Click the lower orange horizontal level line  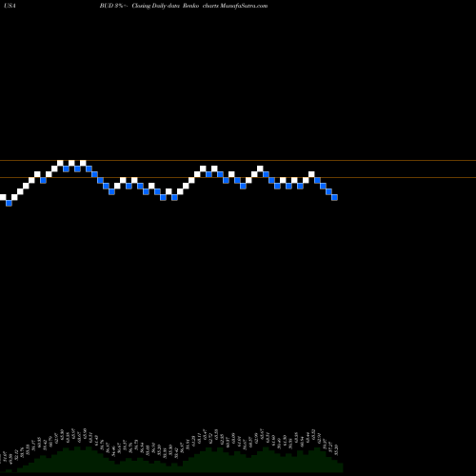pyautogui.click(x=238, y=177)
